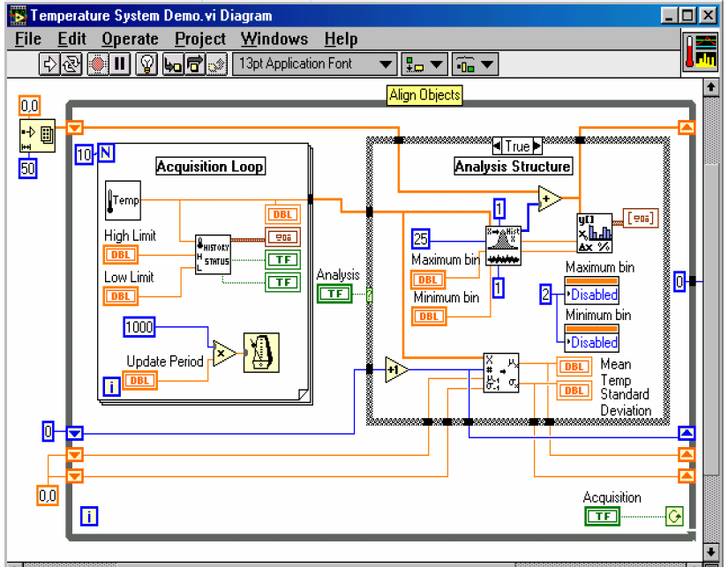Click the vertical scrollbar down arrow
Screen dimensions: 728x567
click(x=709, y=552)
